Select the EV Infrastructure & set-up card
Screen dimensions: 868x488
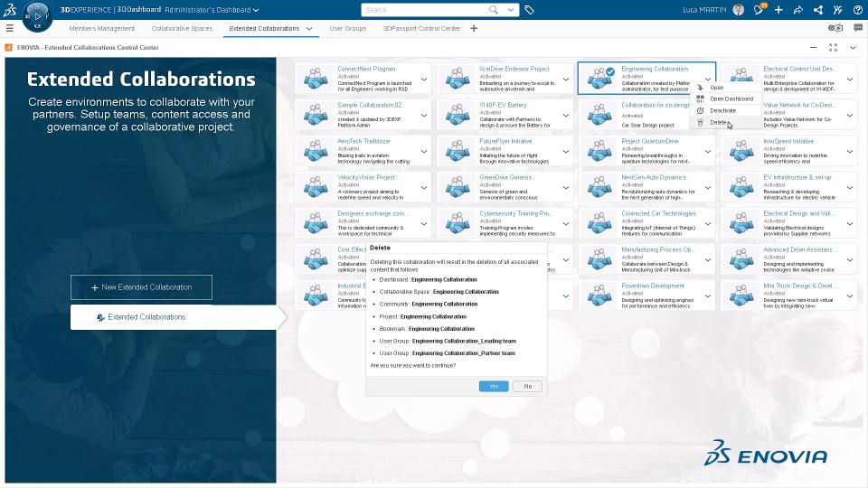789,188
